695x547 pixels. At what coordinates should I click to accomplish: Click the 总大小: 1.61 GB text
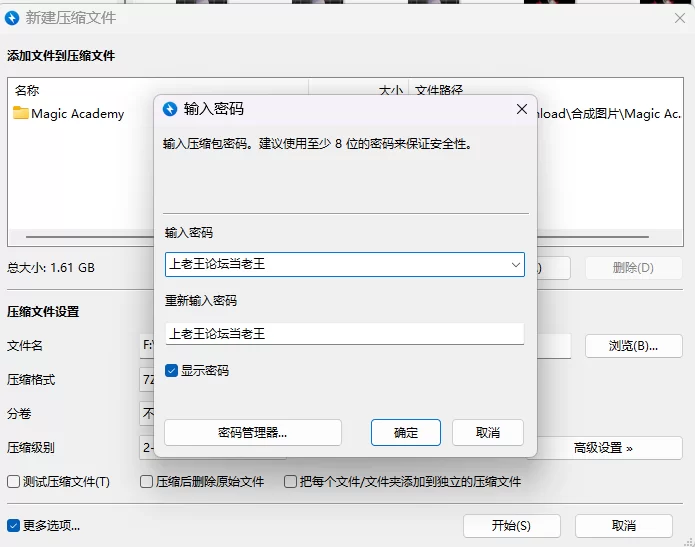pos(51,268)
